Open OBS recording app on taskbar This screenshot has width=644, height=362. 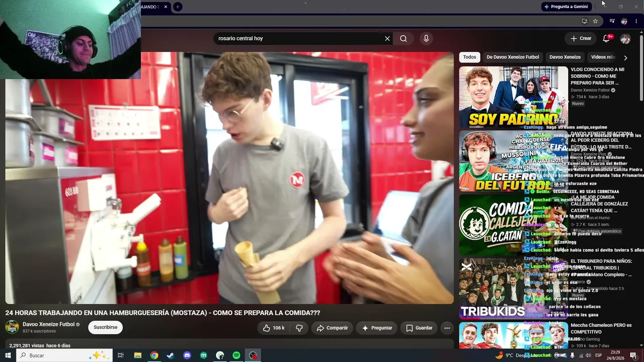click(253, 355)
